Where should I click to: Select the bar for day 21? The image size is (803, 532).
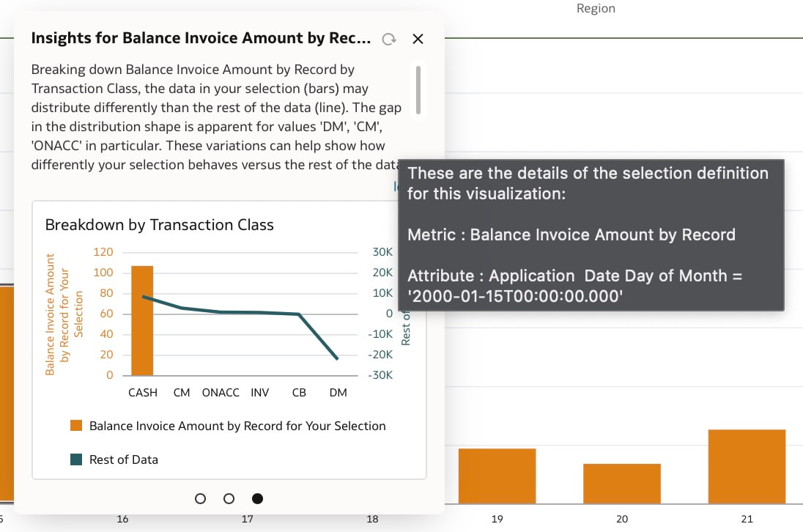point(747,467)
